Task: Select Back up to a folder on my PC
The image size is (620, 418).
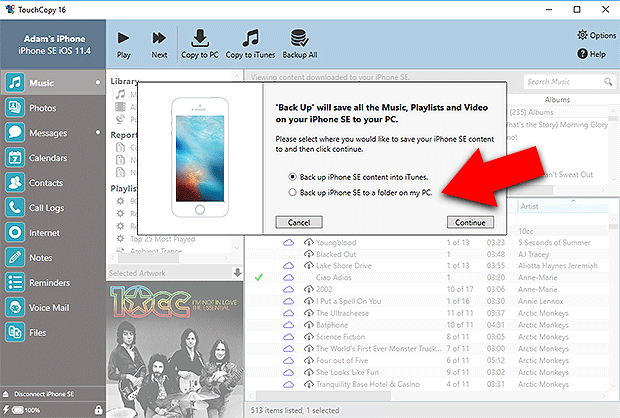Action: pos(360,193)
